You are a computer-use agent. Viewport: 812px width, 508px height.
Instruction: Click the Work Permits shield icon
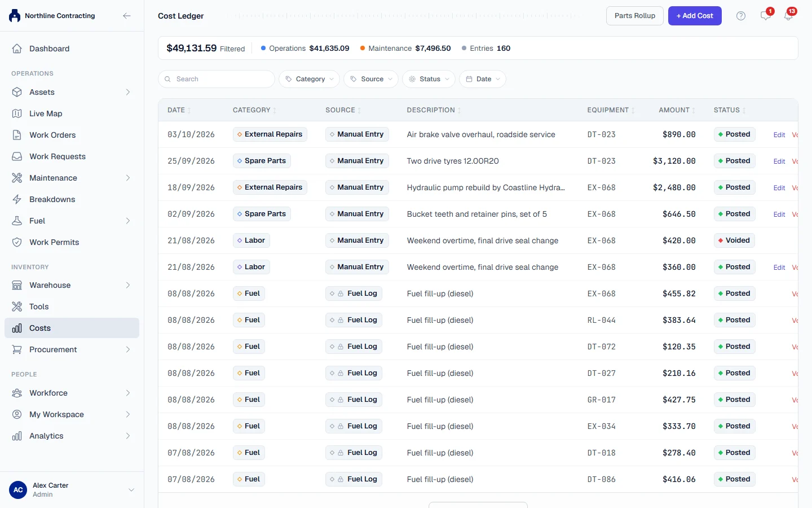point(17,242)
